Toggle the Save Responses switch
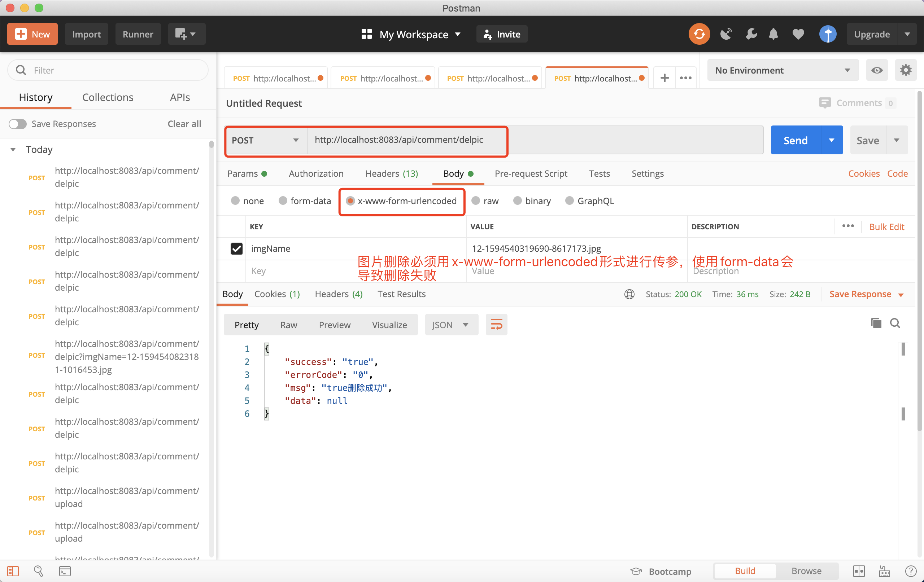Viewport: 924px width, 582px height. coord(18,124)
